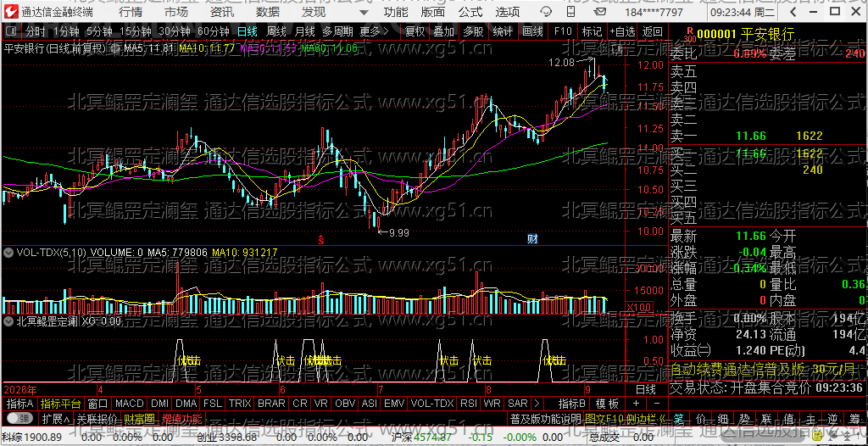Click the 多股 multi-stock button
Image resolution: width=868 pixels, height=446 pixels.
tap(473, 31)
